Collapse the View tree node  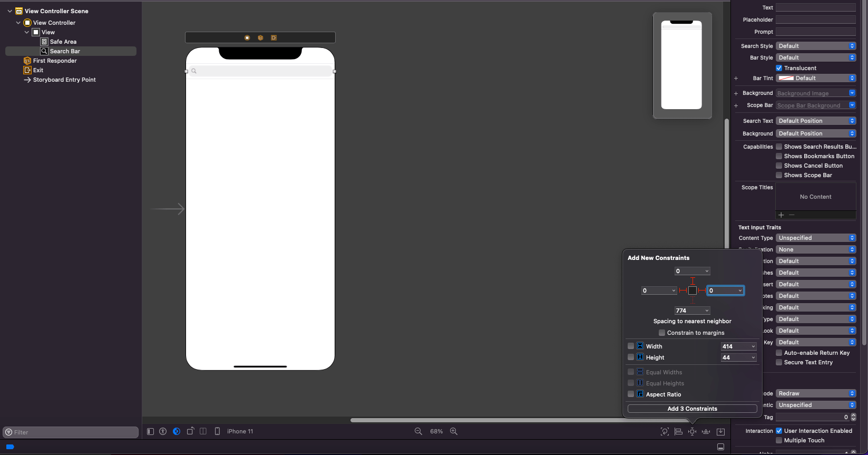tap(27, 32)
